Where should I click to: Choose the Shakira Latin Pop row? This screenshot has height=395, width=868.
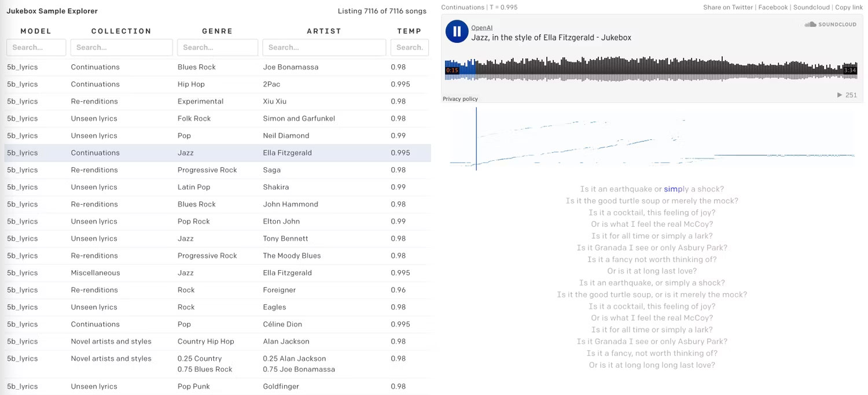click(217, 187)
